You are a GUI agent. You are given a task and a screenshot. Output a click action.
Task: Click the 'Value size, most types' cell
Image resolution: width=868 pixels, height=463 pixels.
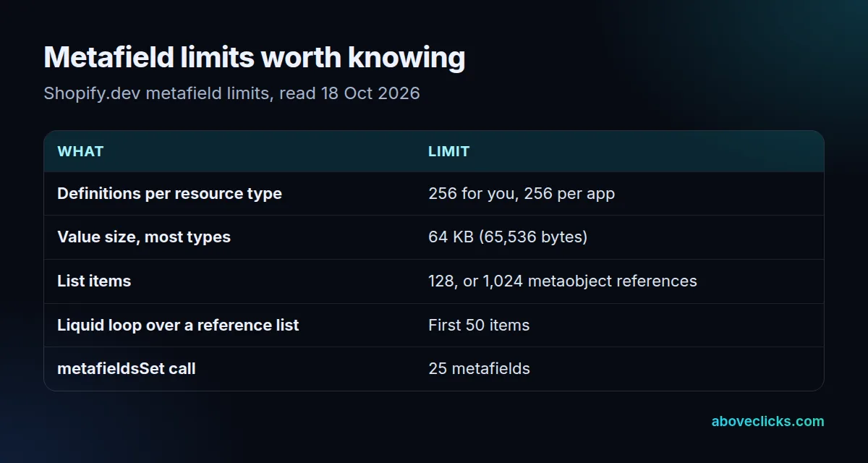(144, 237)
